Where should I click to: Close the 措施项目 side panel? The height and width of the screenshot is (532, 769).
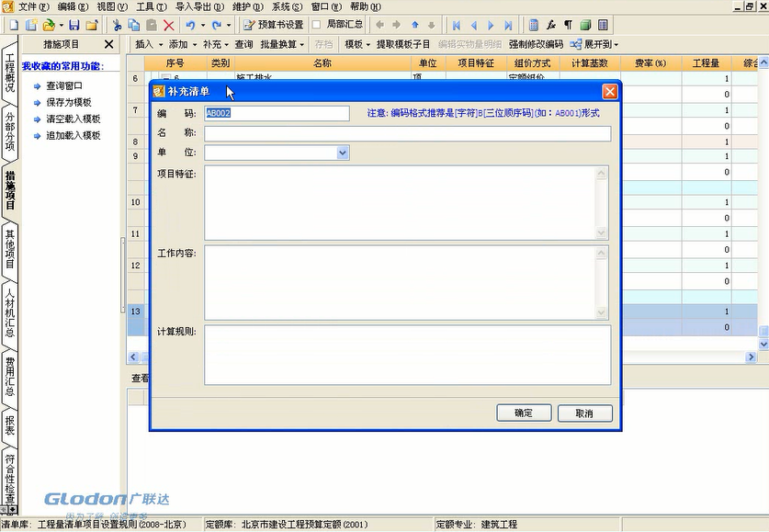(109, 44)
